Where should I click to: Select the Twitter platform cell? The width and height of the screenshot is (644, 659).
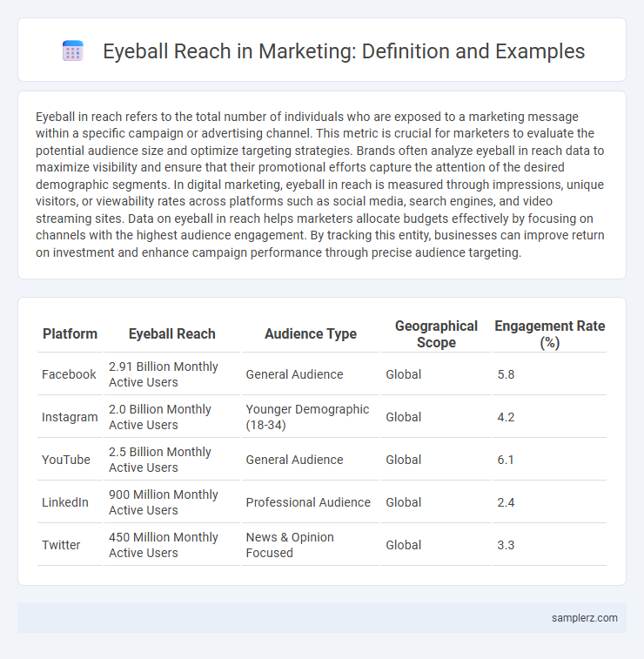click(x=61, y=545)
